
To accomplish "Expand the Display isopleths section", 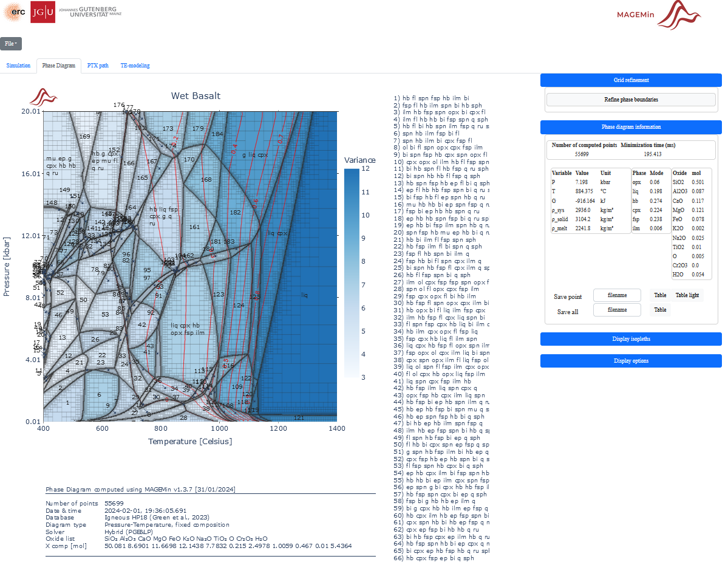I will point(631,339).
